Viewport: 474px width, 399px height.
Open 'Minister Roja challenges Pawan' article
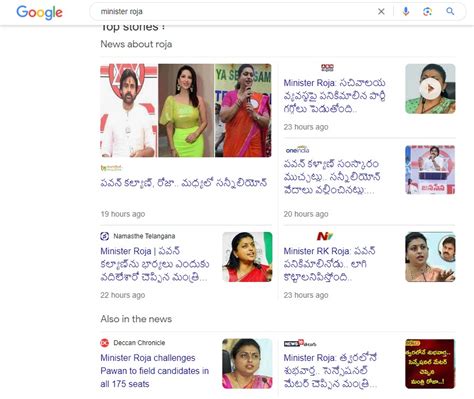click(x=155, y=371)
